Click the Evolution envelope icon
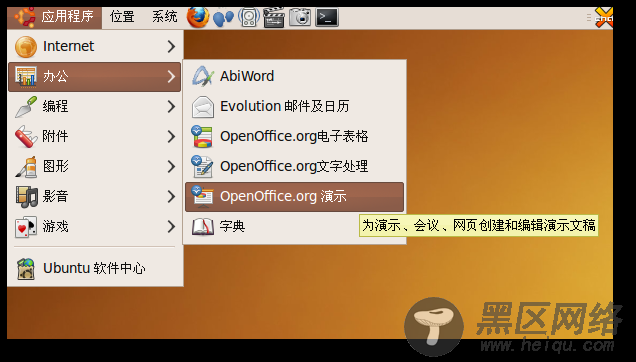Screen dimensions: 636x362 (202, 107)
